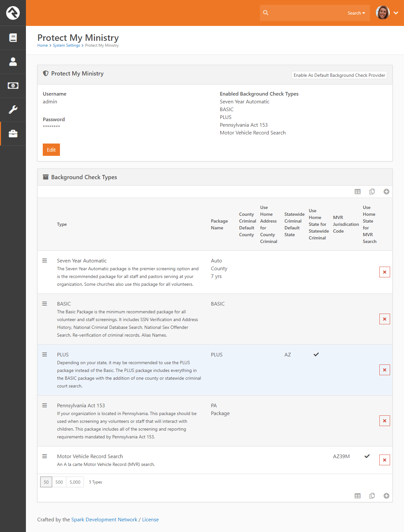Click the Edit button
The image size is (404, 532).
click(x=51, y=150)
